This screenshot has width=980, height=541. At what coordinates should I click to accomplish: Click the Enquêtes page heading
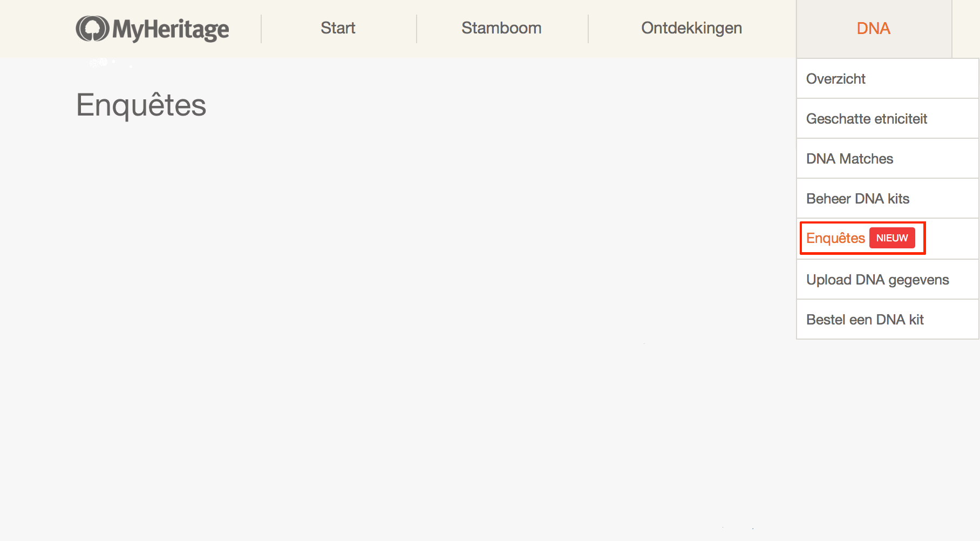pyautogui.click(x=141, y=105)
